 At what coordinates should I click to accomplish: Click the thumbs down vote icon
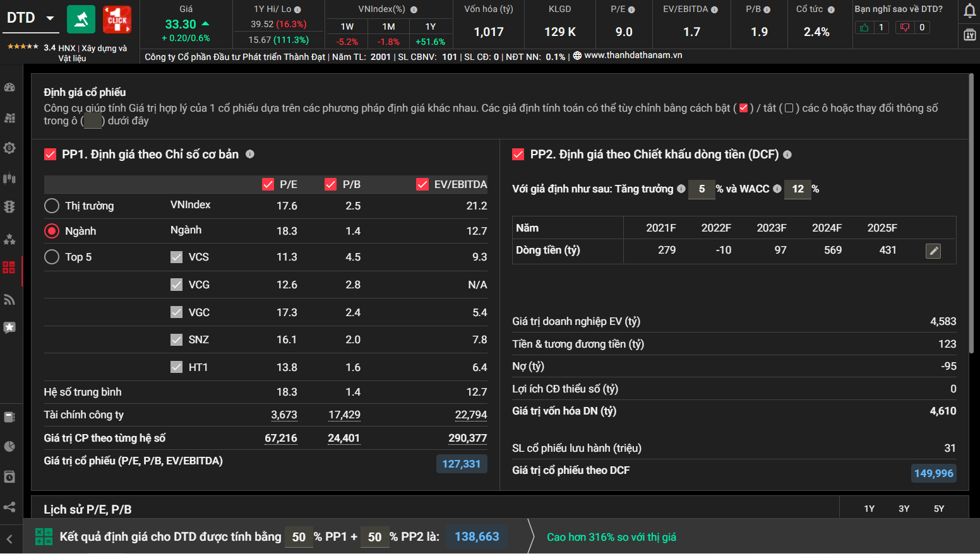click(x=905, y=27)
